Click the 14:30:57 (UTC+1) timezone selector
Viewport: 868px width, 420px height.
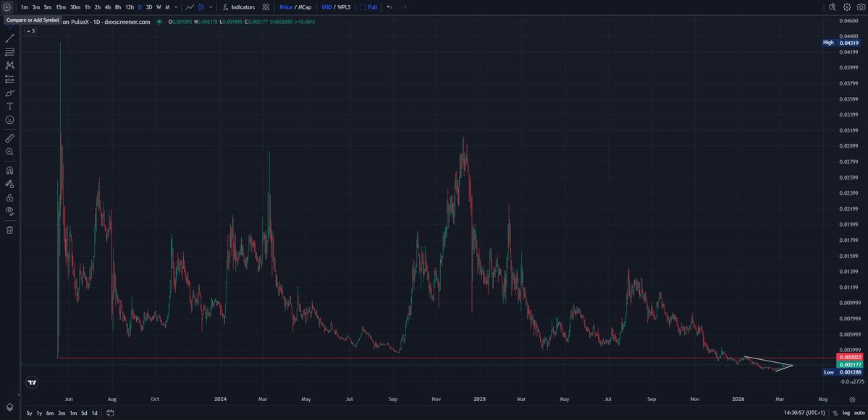[804, 413]
